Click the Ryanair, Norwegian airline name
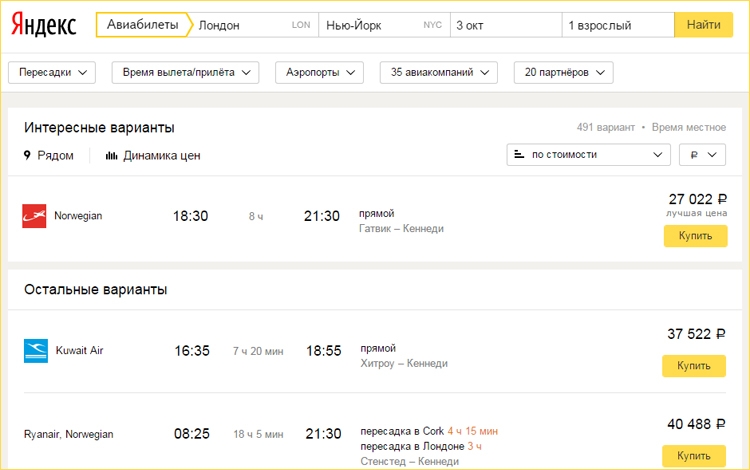This screenshot has width=750, height=470. click(68, 434)
